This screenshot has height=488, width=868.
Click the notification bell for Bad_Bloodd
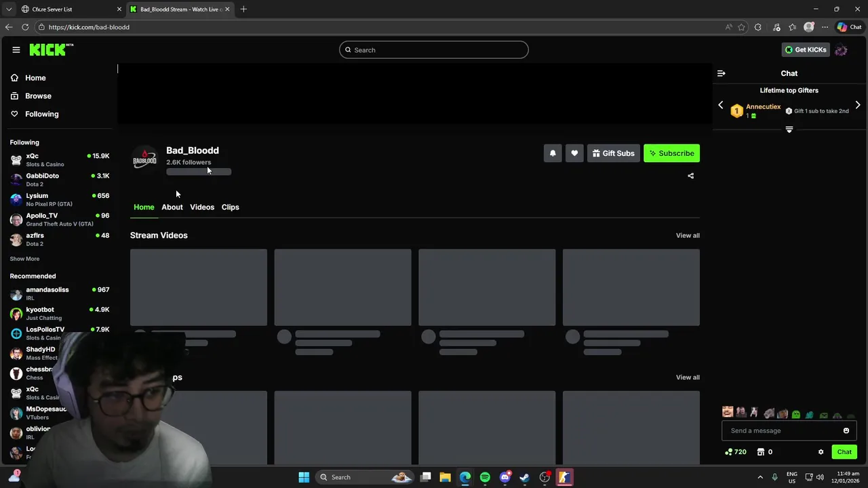pos(553,153)
